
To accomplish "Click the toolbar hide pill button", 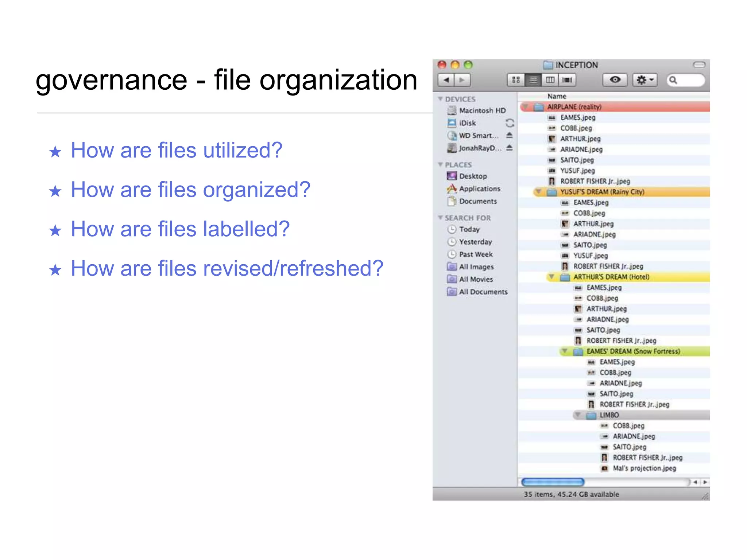I will coord(699,65).
